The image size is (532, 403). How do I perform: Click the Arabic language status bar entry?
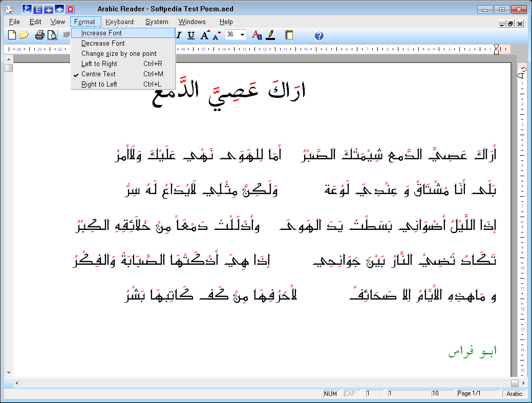515,393
